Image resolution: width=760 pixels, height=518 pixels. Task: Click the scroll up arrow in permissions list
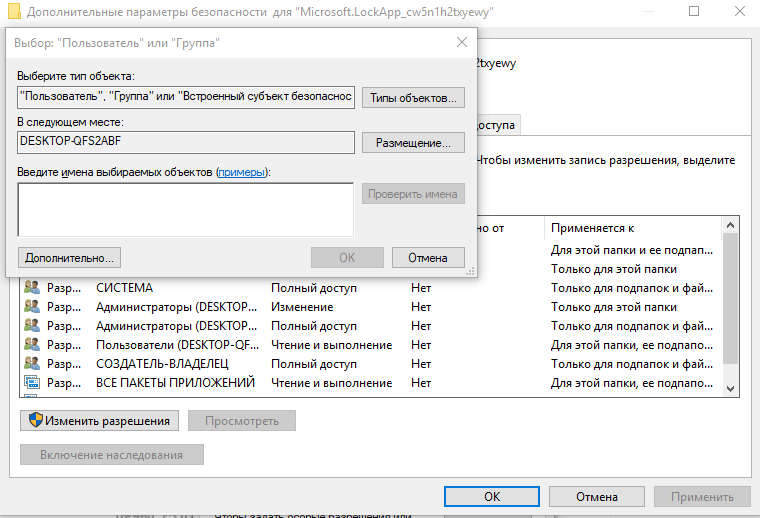730,225
